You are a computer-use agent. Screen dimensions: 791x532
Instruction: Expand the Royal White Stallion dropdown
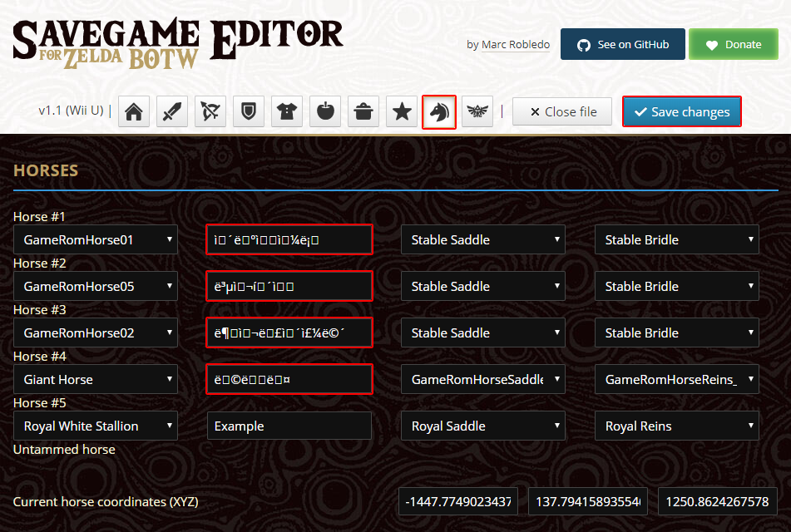click(96, 426)
